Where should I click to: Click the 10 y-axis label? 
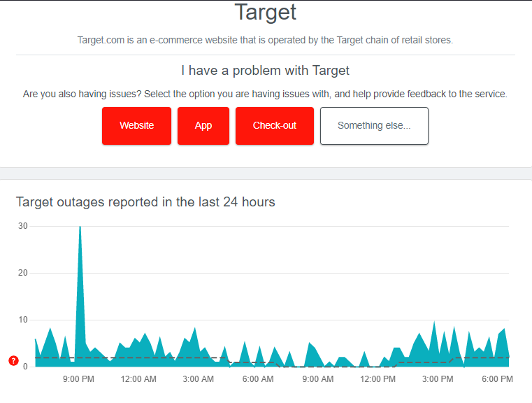[23, 320]
